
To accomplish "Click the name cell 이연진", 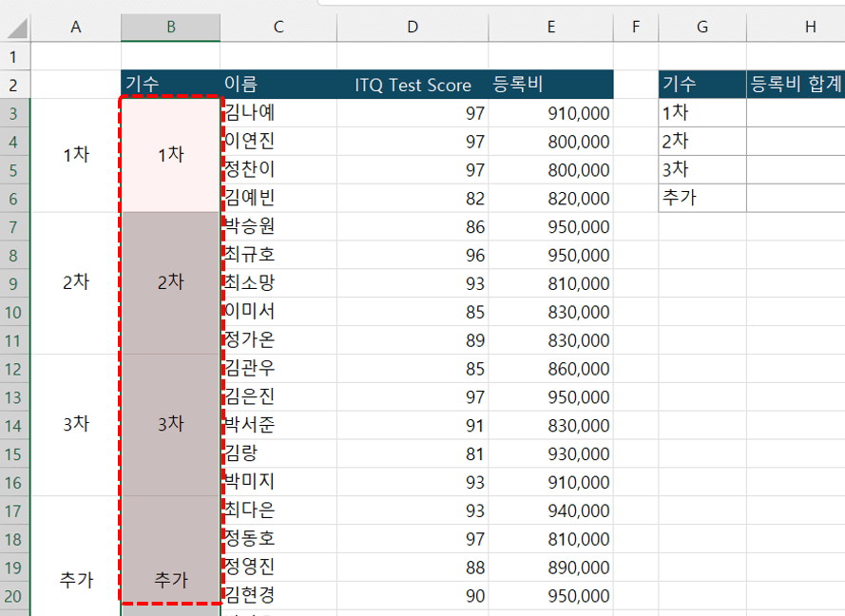I will (x=278, y=142).
